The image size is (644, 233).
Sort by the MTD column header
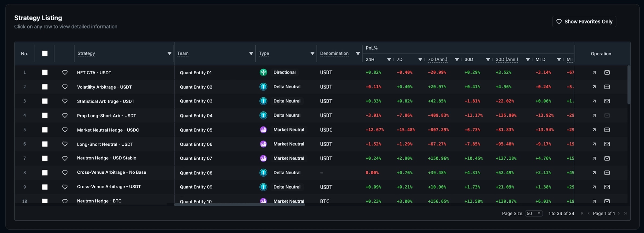coord(540,60)
